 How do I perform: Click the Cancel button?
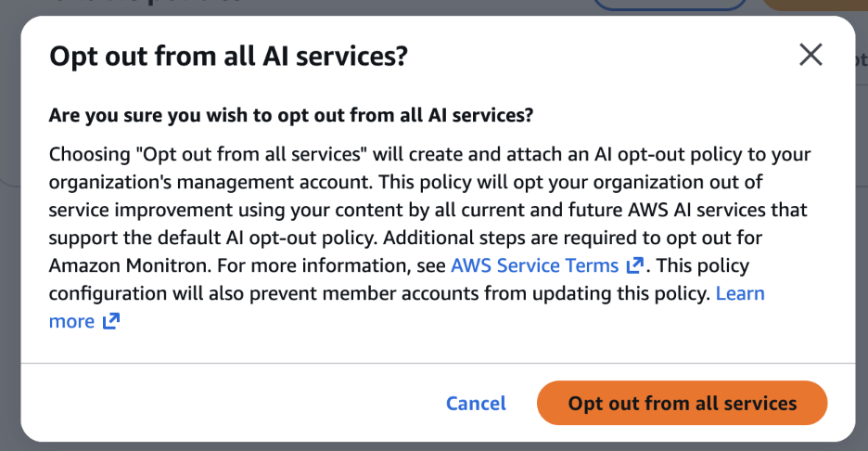pos(476,404)
